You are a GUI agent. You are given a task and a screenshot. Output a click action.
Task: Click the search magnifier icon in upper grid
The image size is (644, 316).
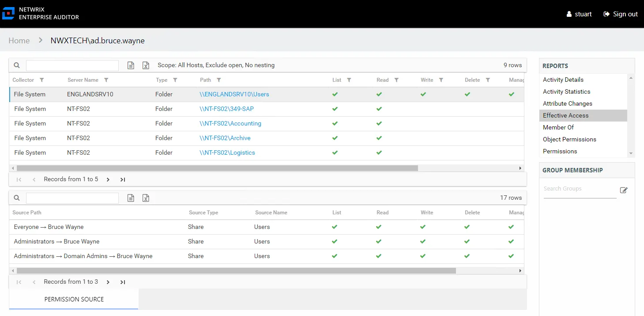coord(17,65)
